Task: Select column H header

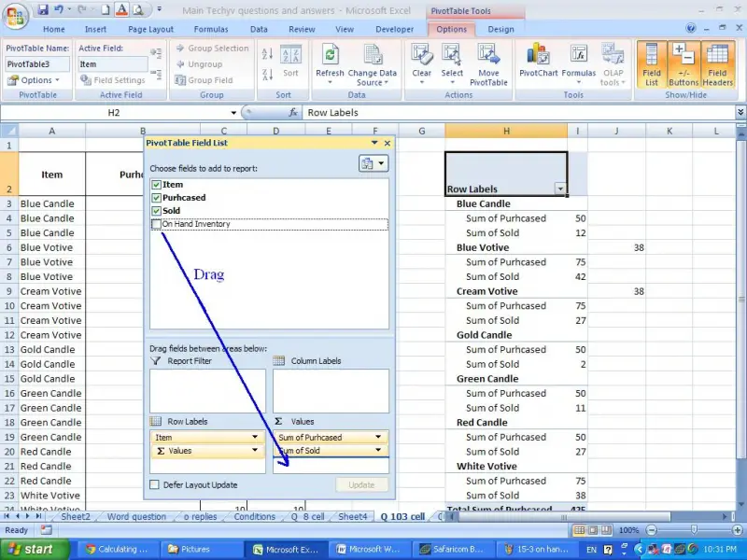Action: (x=506, y=131)
